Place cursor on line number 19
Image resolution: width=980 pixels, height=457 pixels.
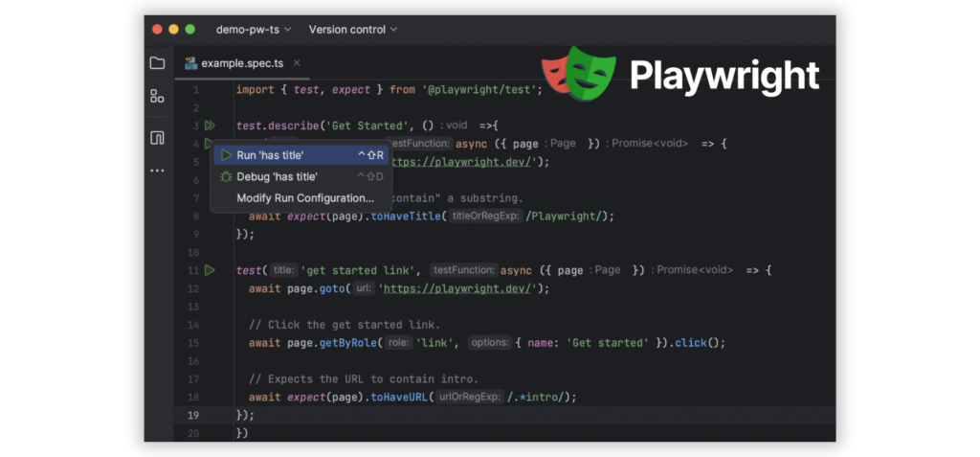tap(194, 415)
